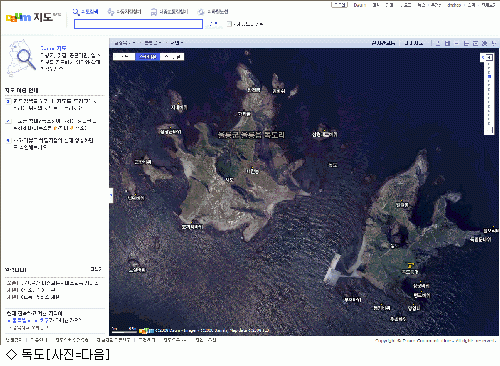Click the save-like square icon in map toolbar
Viewport: 500px width, 366px height.
[447, 43]
